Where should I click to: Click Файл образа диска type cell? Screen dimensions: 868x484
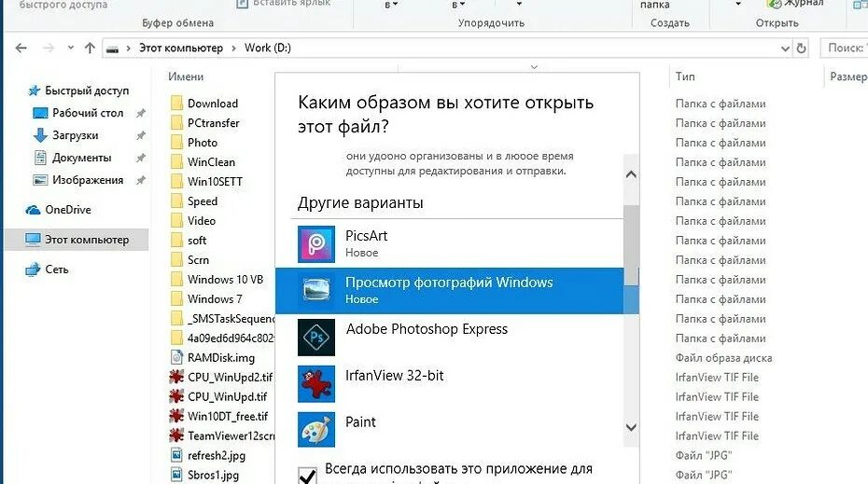[x=723, y=358]
